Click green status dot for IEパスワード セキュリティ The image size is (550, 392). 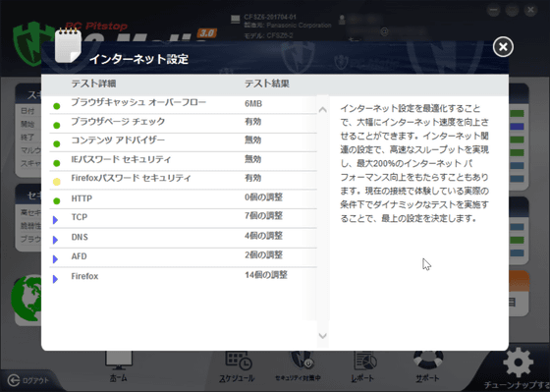point(57,163)
